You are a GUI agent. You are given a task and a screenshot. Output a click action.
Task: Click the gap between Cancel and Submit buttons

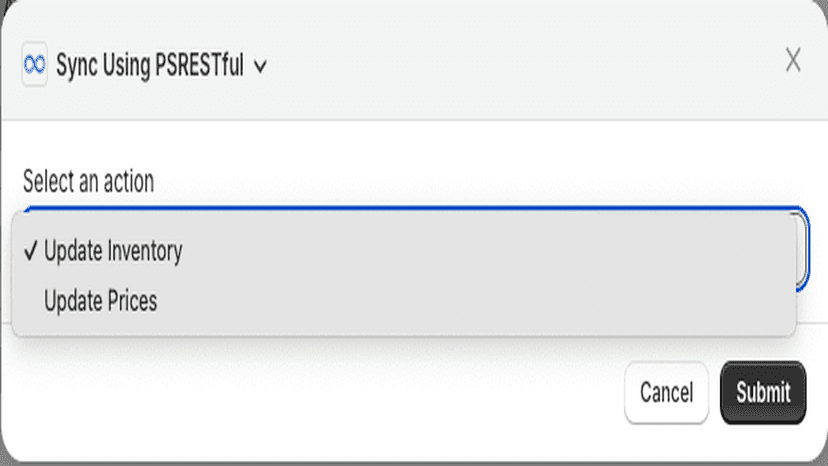(714, 393)
